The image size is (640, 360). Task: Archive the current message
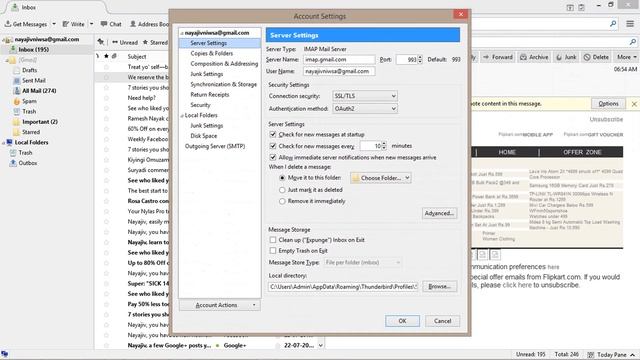click(x=534, y=57)
